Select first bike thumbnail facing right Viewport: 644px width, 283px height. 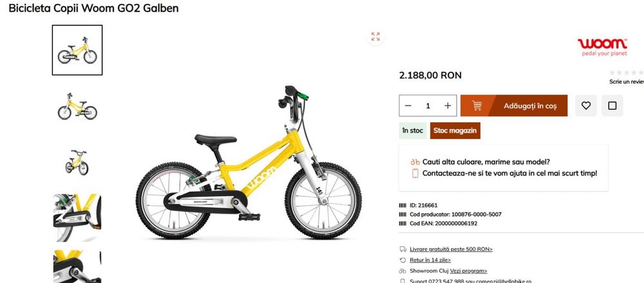coord(77,50)
